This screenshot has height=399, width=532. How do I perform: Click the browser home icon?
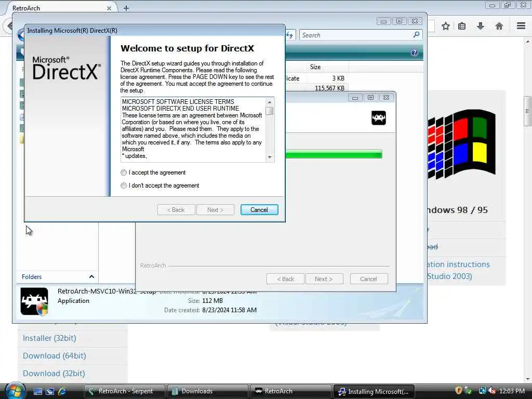pos(499,26)
